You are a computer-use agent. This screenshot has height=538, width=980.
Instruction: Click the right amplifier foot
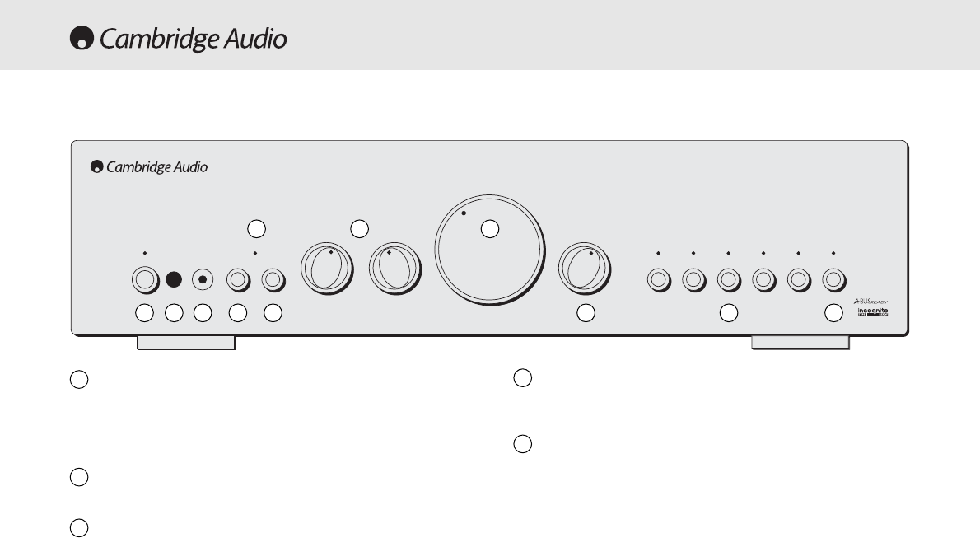[800, 343]
